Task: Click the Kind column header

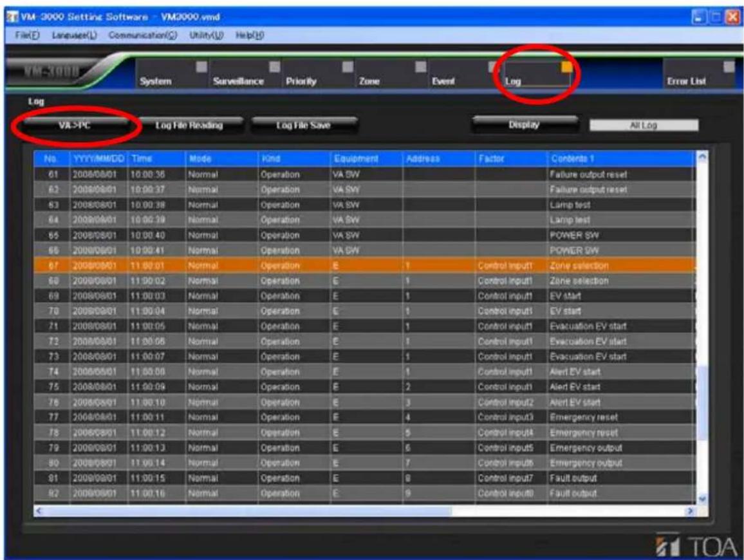Action: tap(293, 158)
